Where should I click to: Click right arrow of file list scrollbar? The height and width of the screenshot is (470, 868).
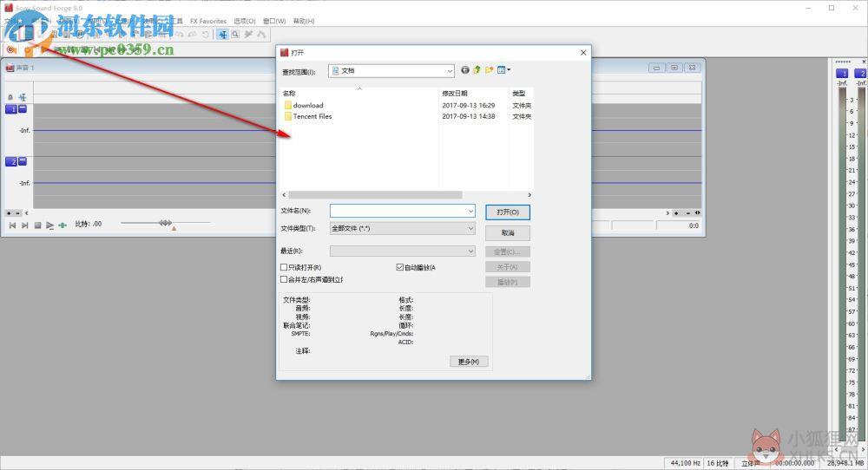(529, 194)
